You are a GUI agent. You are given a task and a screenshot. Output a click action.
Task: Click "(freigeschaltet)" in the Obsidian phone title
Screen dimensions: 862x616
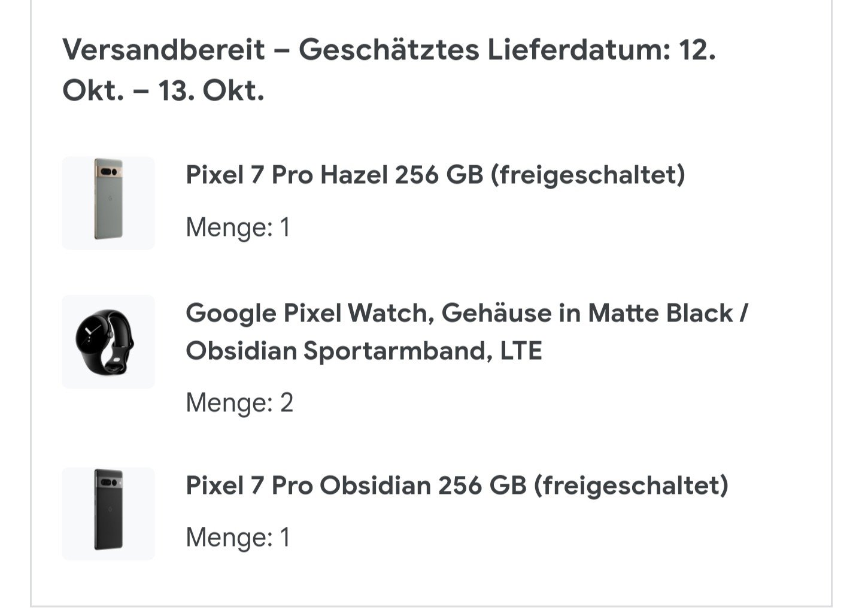click(x=631, y=485)
